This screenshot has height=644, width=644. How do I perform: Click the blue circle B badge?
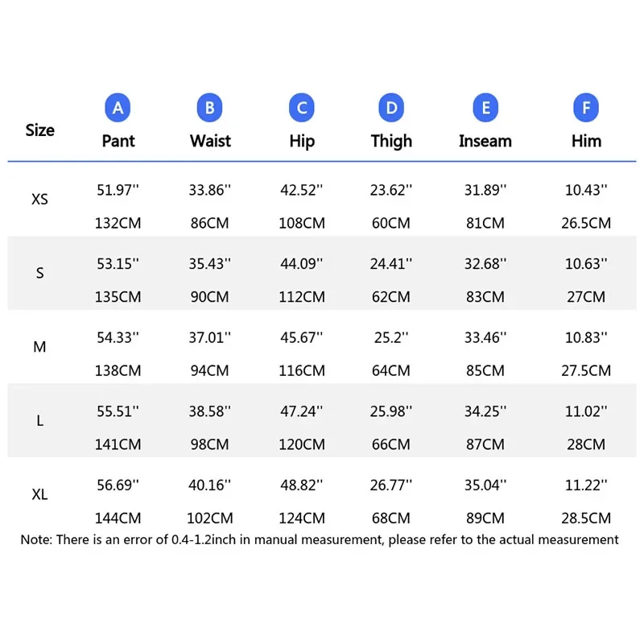(x=209, y=108)
